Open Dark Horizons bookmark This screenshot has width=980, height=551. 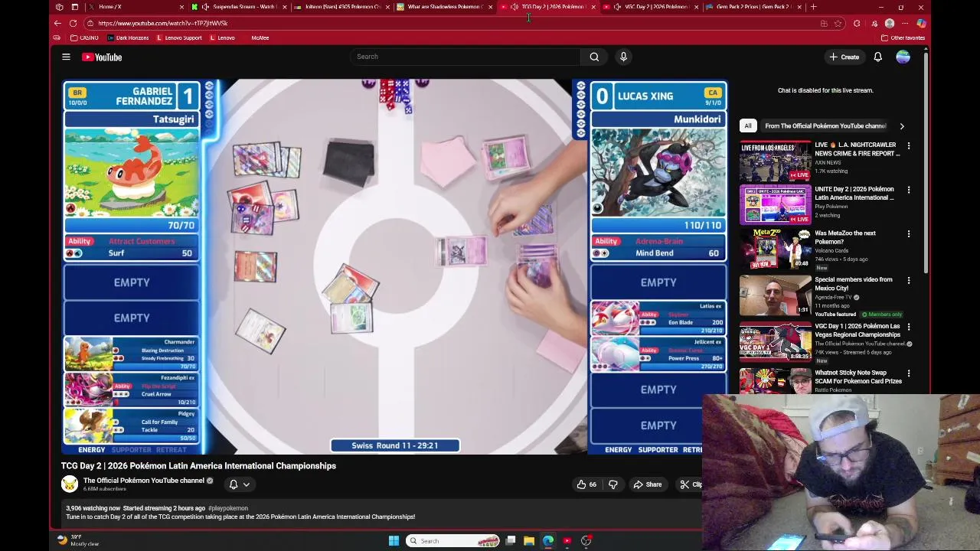coord(129,37)
